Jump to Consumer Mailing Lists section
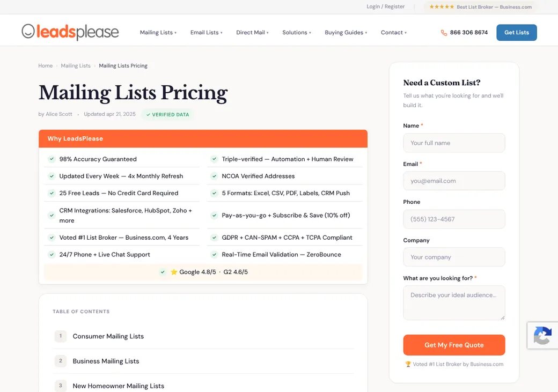Screen dimensions: 558x392 [x=108, y=336]
